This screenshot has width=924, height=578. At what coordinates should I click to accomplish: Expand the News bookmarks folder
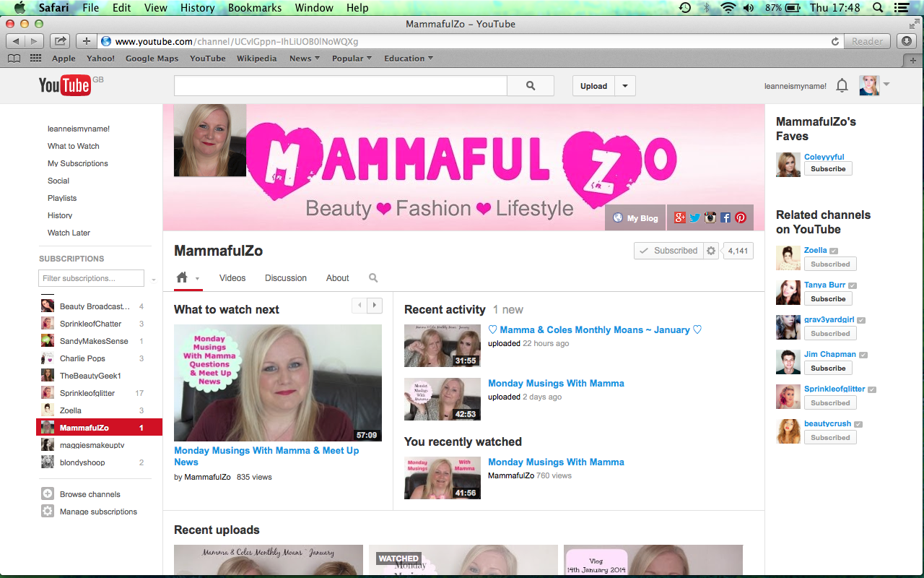point(300,59)
